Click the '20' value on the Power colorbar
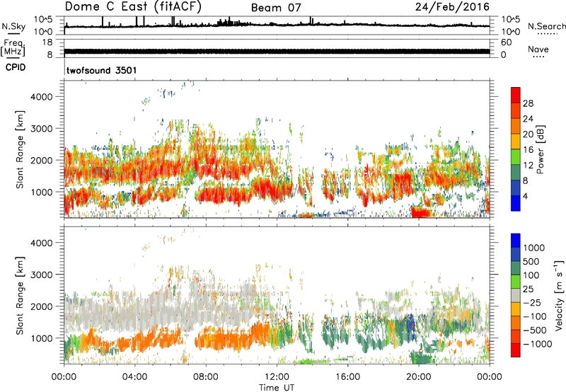Screen dimensions: 566x392 point(528,134)
